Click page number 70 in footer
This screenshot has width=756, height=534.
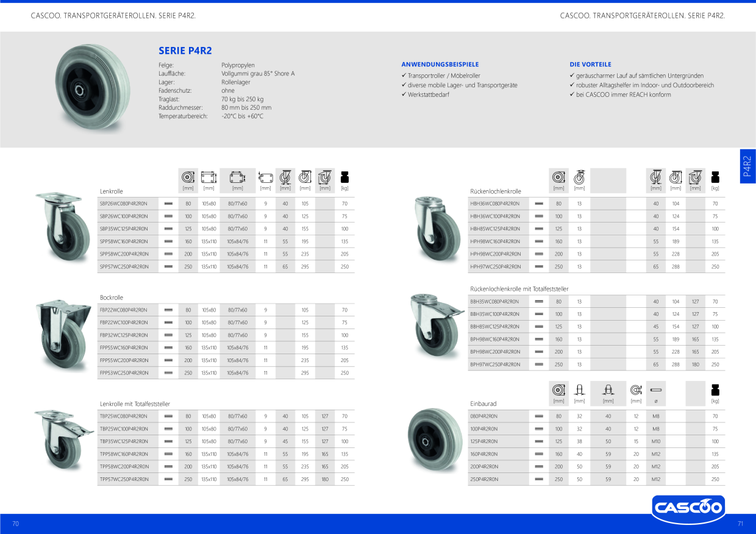16,524
